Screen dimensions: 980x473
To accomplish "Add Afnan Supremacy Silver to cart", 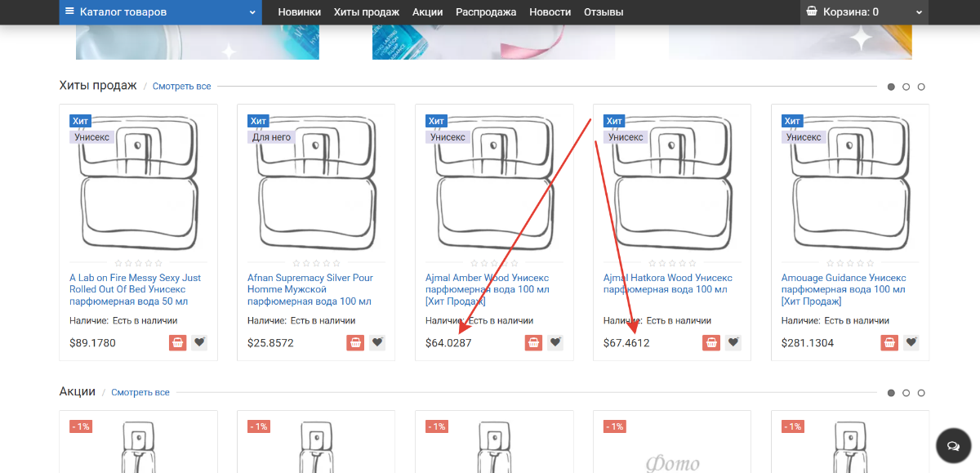I will (355, 342).
